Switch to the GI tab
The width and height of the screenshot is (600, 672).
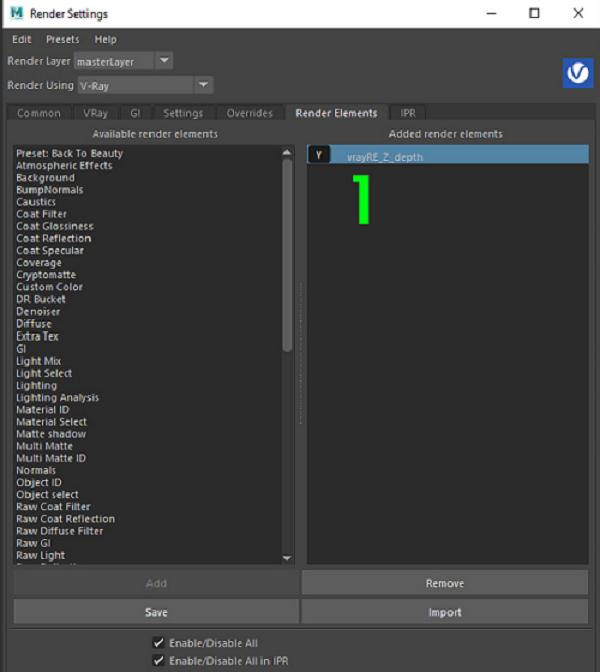point(134,113)
